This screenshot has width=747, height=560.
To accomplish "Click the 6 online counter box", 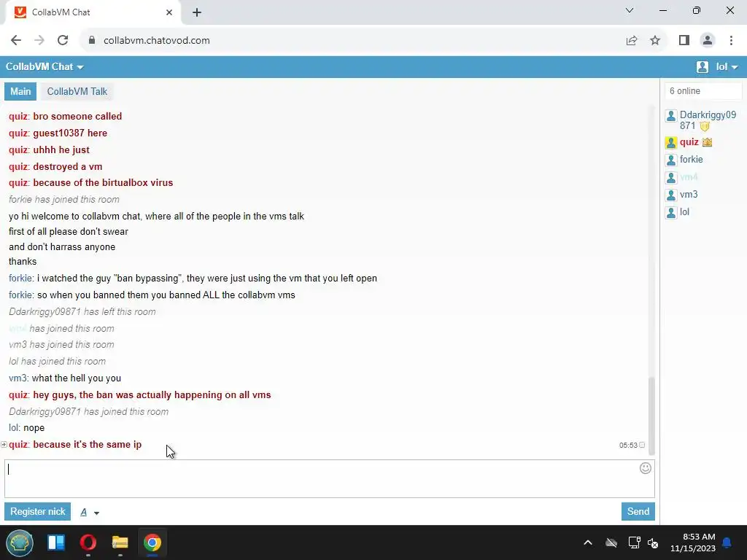I will 703,91.
